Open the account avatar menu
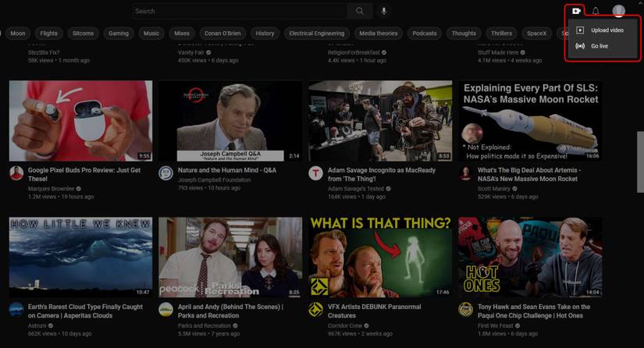Viewport: 644px width, 348px height. click(618, 11)
